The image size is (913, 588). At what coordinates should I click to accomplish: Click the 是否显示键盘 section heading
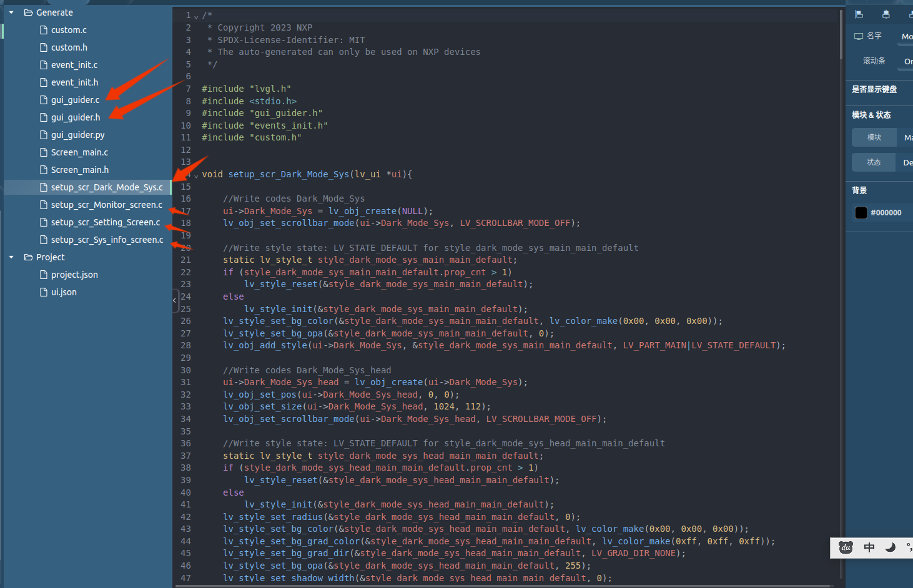pyautogui.click(x=874, y=89)
